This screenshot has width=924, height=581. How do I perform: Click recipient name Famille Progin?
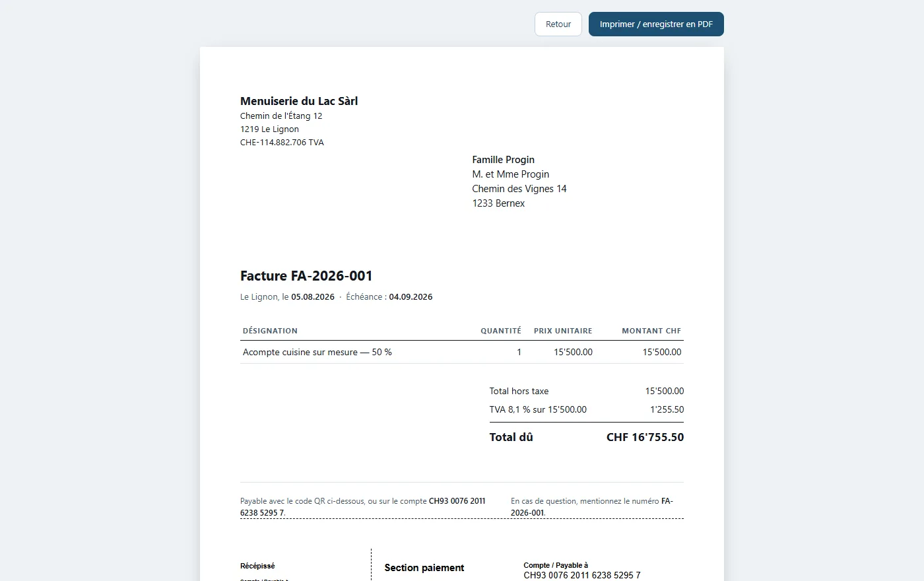click(x=503, y=160)
